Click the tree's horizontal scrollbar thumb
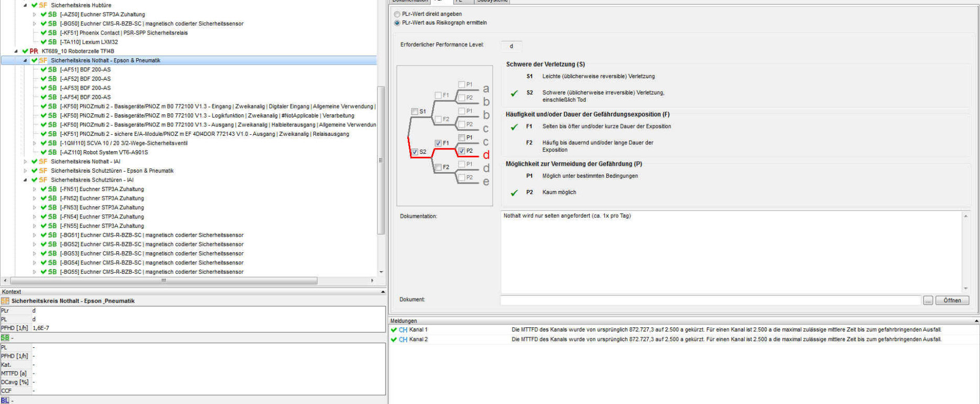Viewport: 980px width, 404px height. [x=164, y=281]
